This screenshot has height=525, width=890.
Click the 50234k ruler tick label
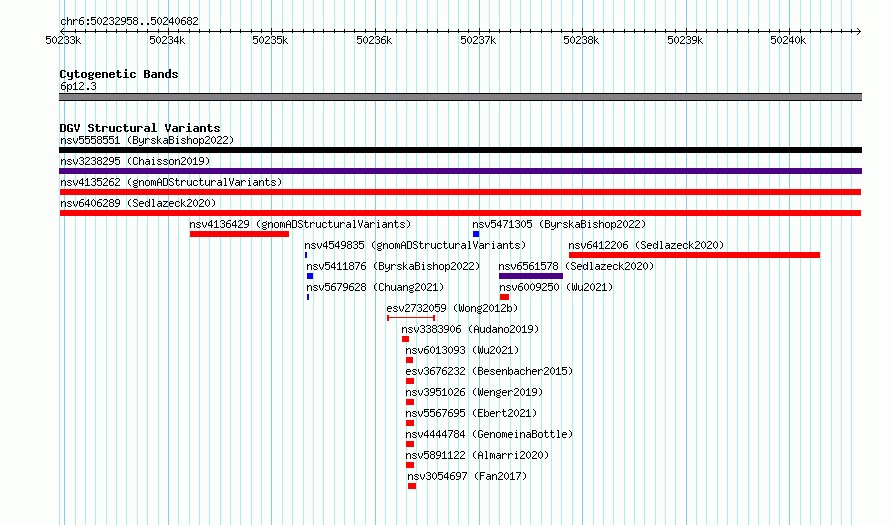pos(167,40)
